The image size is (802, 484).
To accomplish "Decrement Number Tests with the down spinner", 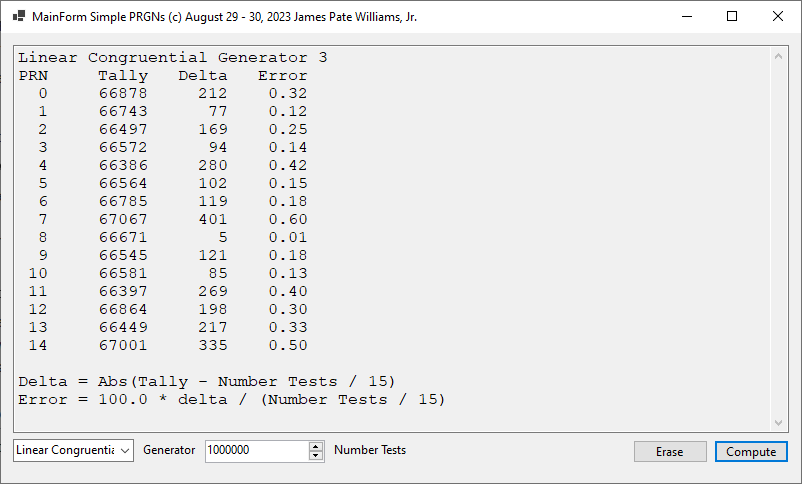I will pos(316,456).
